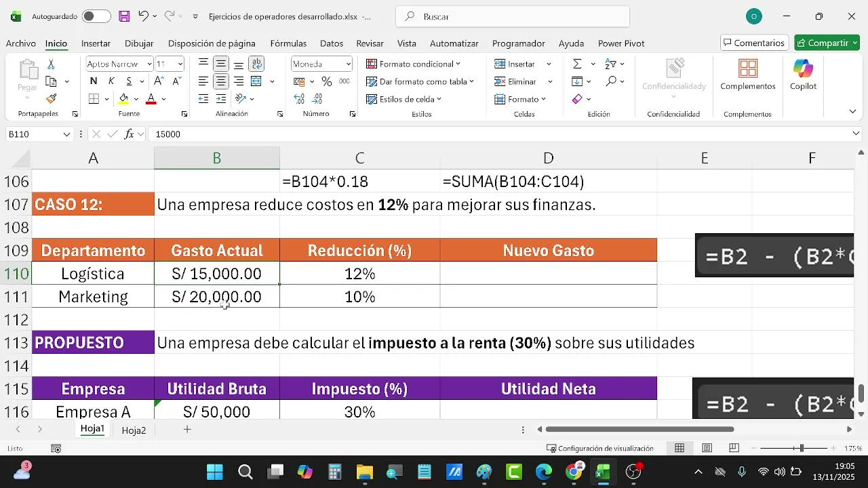868x488 pixels.
Task: Select the Format Painter brush
Action: (x=51, y=99)
